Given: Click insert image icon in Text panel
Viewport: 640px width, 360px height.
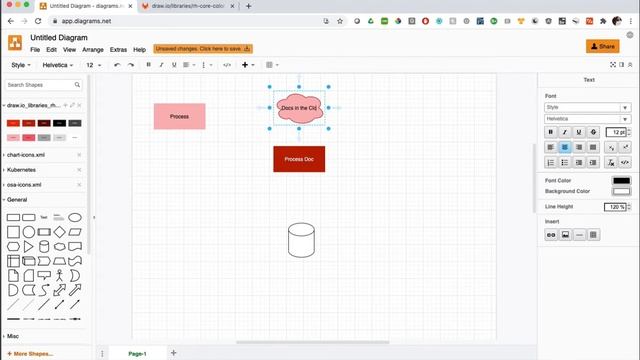Looking at the screenshot, I should [565, 235].
